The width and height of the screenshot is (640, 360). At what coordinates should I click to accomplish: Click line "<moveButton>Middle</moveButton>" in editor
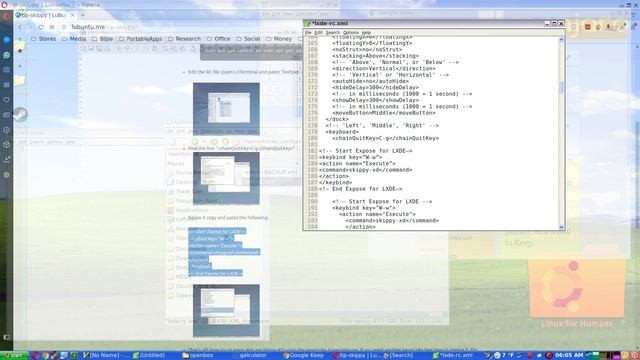click(x=384, y=113)
